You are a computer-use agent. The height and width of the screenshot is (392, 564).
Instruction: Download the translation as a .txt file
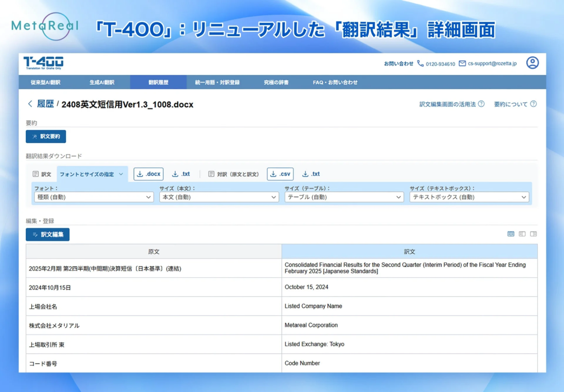pyautogui.click(x=181, y=173)
